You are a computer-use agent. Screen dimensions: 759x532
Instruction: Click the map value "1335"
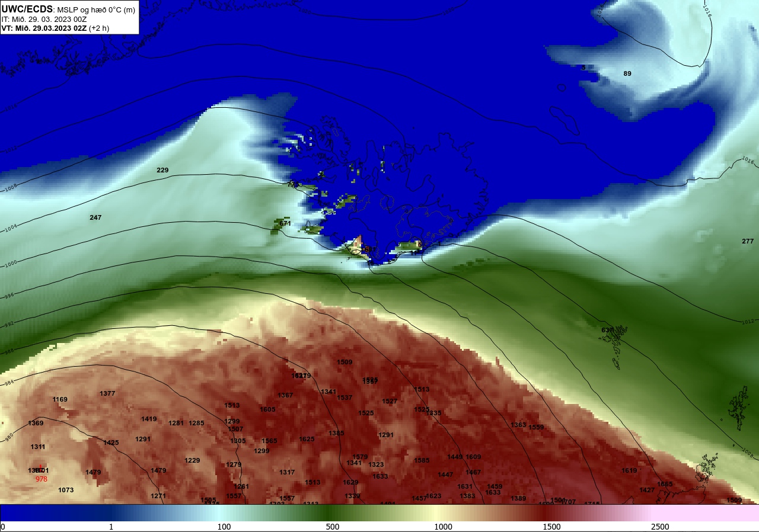(x=433, y=413)
